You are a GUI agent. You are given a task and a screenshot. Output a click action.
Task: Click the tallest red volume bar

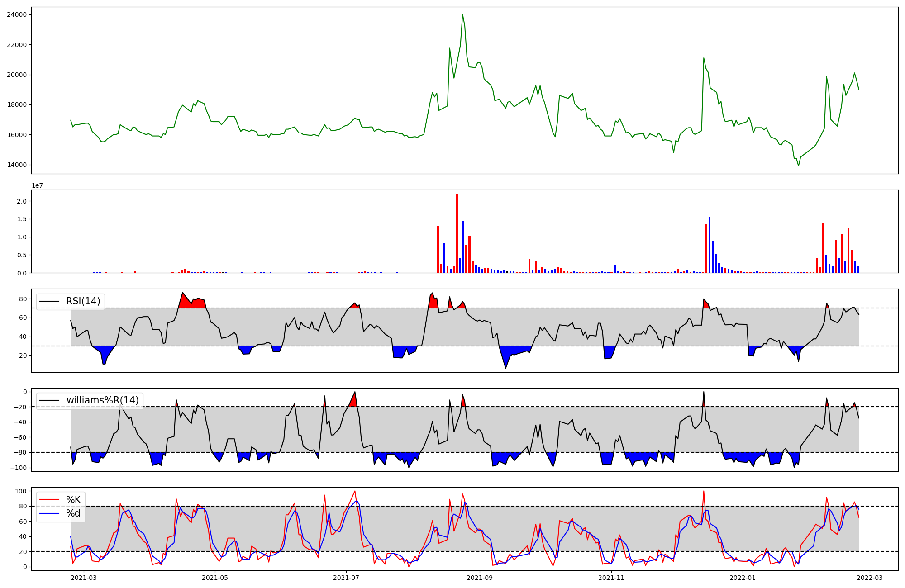pos(457,233)
